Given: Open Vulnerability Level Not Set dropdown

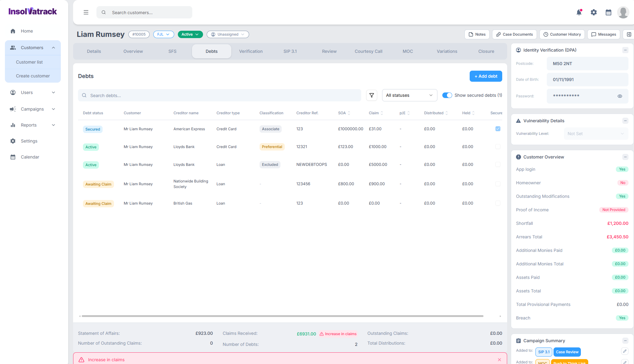Looking at the screenshot, I should pos(596,134).
